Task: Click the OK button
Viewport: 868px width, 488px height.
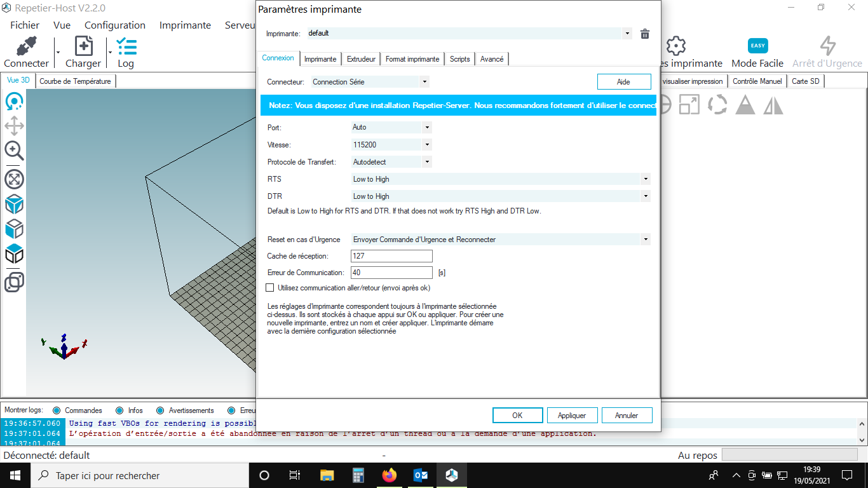Action: pos(517,415)
